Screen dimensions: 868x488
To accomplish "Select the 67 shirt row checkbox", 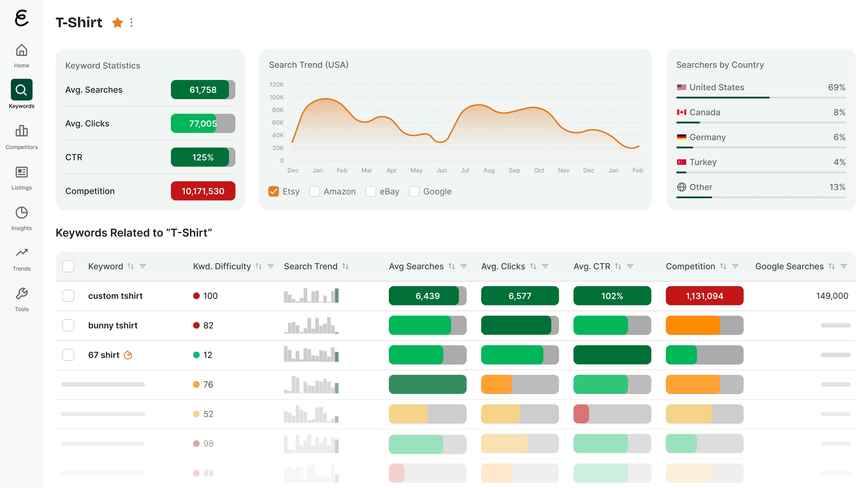I will coord(68,355).
